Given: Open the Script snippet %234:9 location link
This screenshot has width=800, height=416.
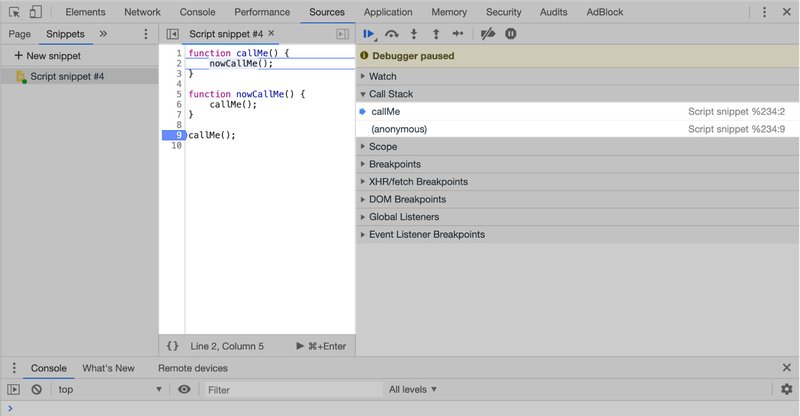Looking at the screenshot, I should (x=736, y=129).
